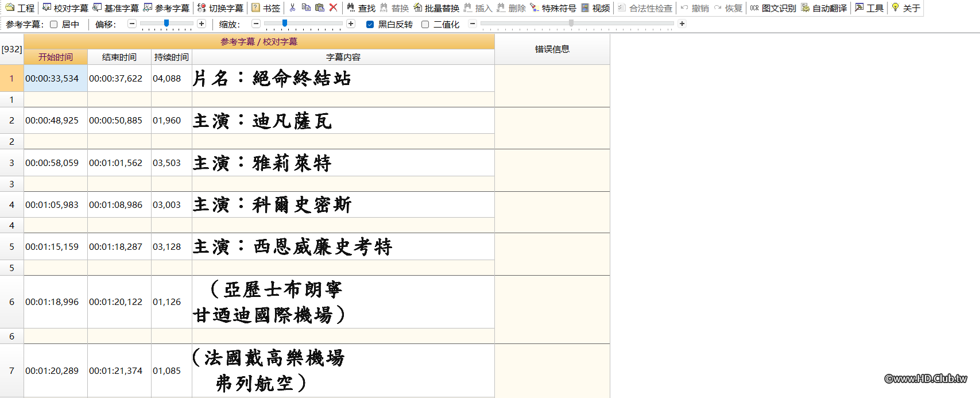This screenshot has width=980, height=398.
Task: Select the 参考字幕 toolbar item
Action: click(166, 8)
